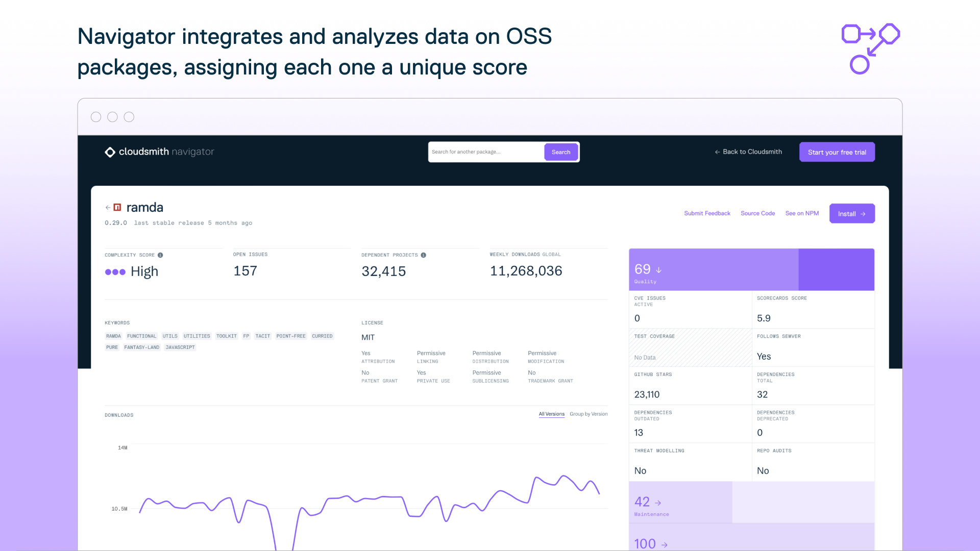980x551 pixels.
Task: Click the UTILS keyword tag
Action: point(170,336)
